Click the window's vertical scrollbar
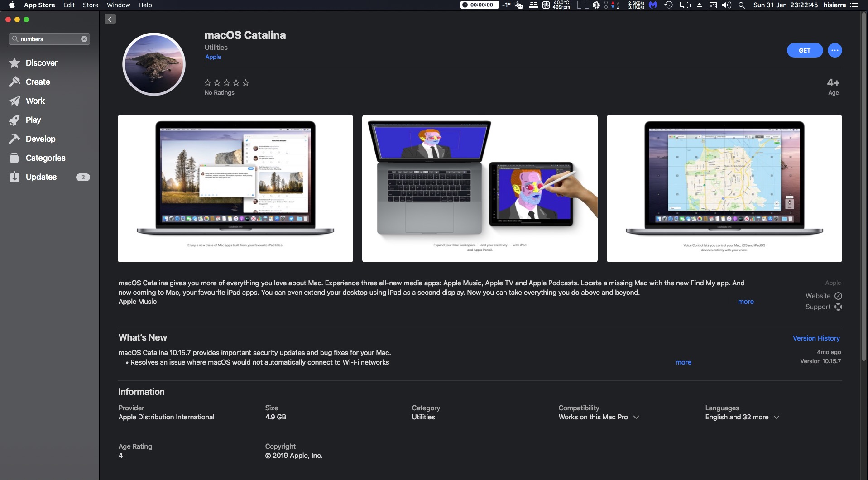The image size is (868, 480). [x=864, y=187]
